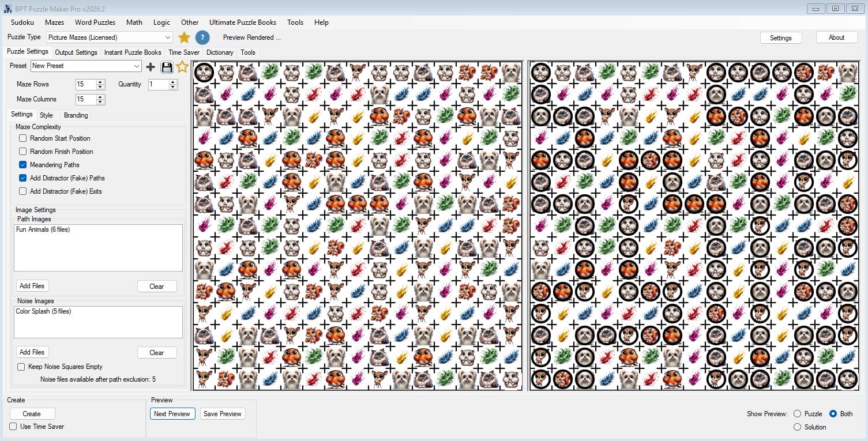Image resolution: width=868 pixels, height=441 pixels.
Task: Uncheck Meandering Paths option
Action: click(x=22, y=165)
